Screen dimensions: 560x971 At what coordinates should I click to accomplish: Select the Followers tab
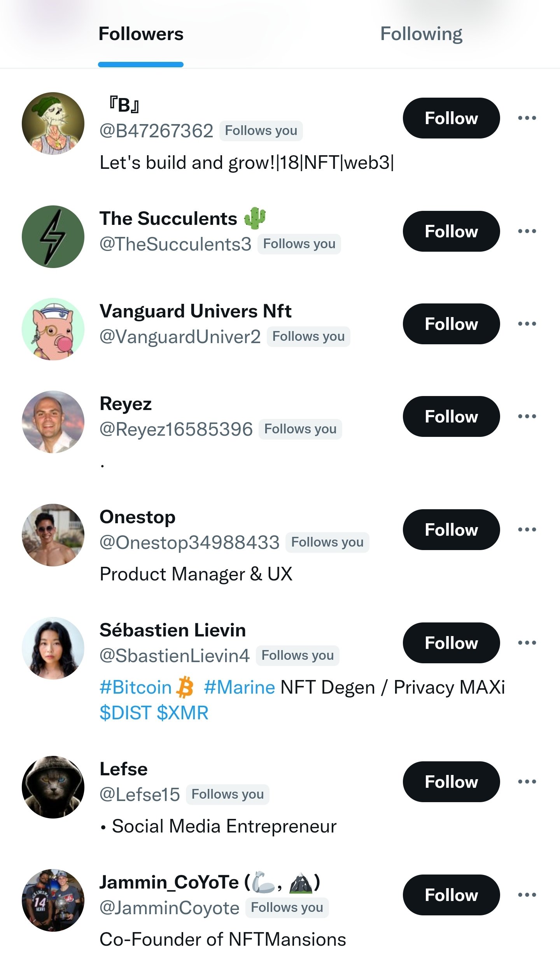pyautogui.click(x=141, y=34)
